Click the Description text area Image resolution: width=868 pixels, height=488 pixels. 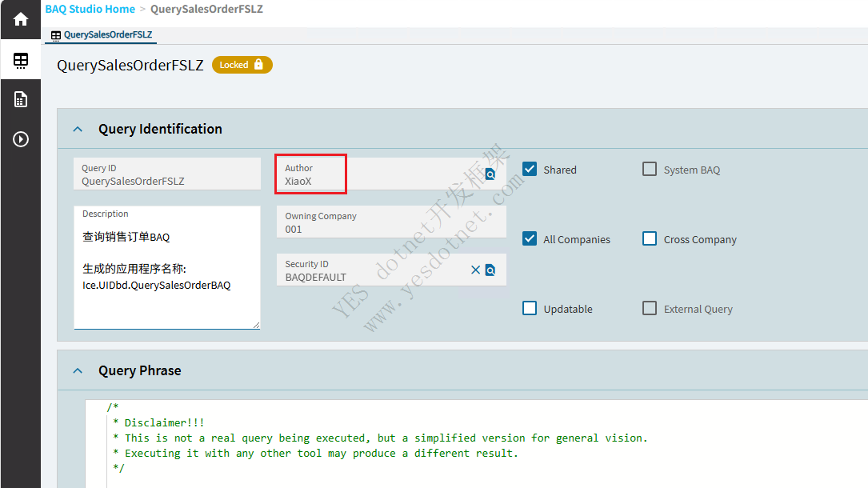click(x=166, y=272)
